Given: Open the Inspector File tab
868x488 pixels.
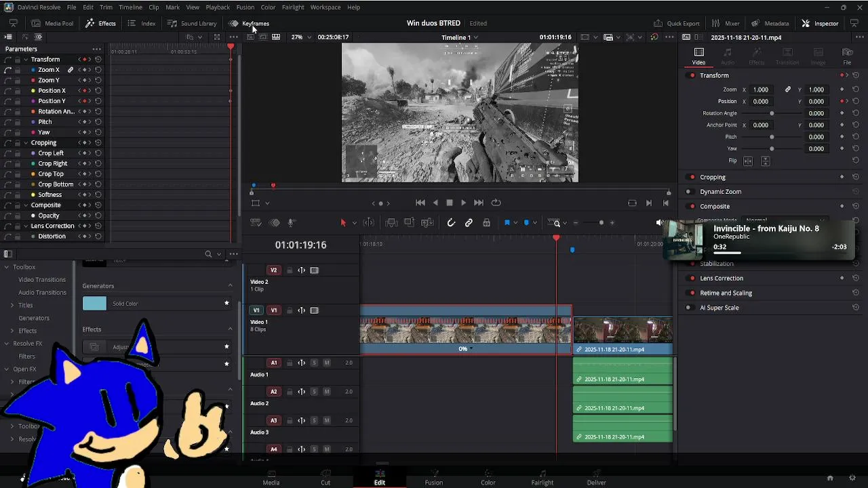Looking at the screenshot, I should (847, 56).
